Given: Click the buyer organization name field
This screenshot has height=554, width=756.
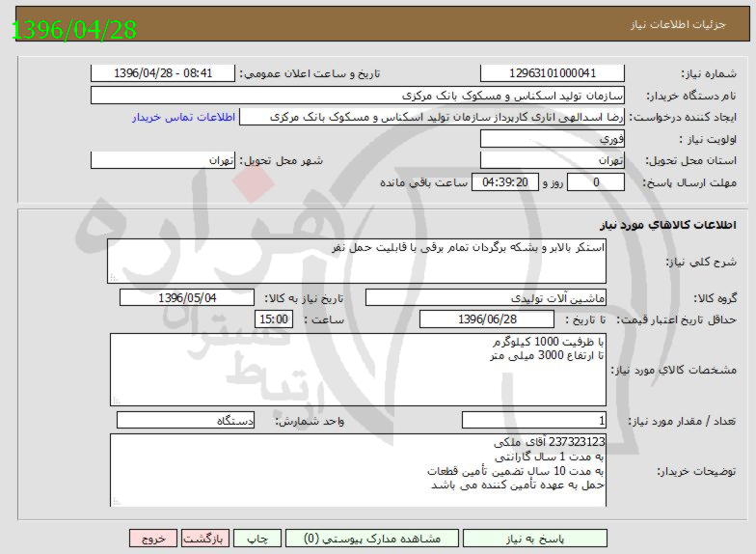Looking at the screenshot, I should (x=357, y=96).
